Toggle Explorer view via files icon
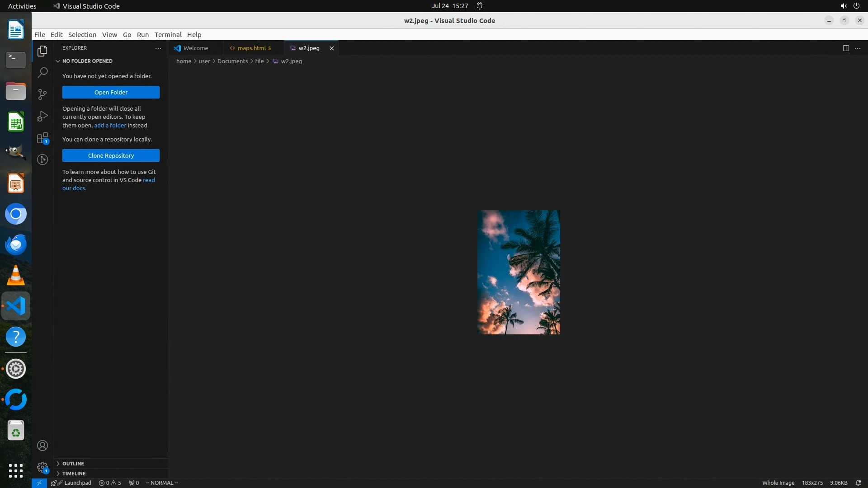 click(42, 51)
